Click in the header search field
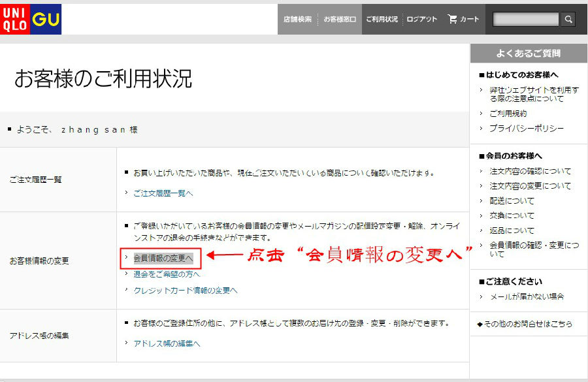Screen dimensions: 588x382 (526, 20)
